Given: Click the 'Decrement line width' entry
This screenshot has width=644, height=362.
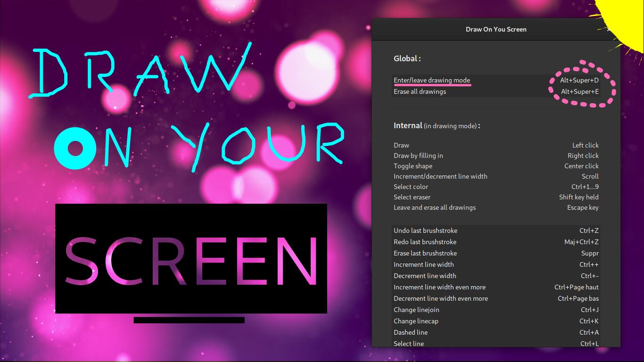Looking at the screenshot, I should point(425,276).
